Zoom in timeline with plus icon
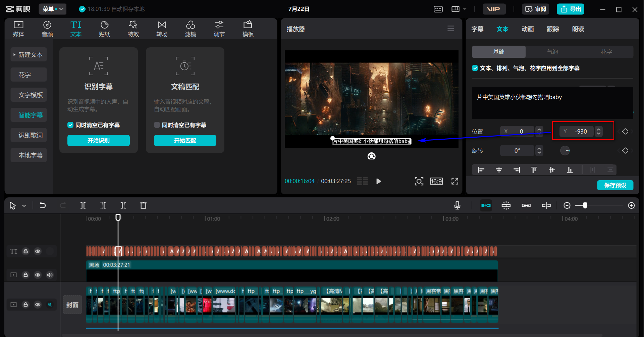The width and height of the screenshot is (644, 337). point(631,205)
